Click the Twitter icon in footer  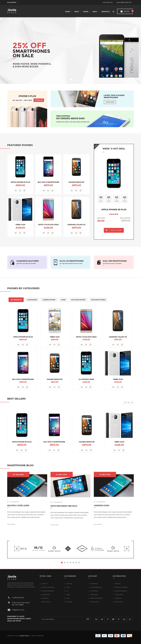pos(102,619)
